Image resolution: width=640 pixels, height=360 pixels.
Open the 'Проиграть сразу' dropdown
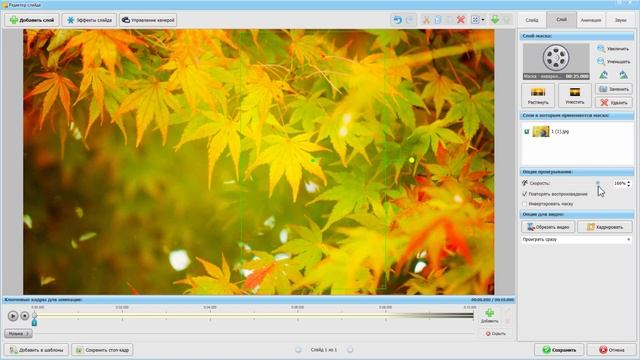click(x=577, y=240)
